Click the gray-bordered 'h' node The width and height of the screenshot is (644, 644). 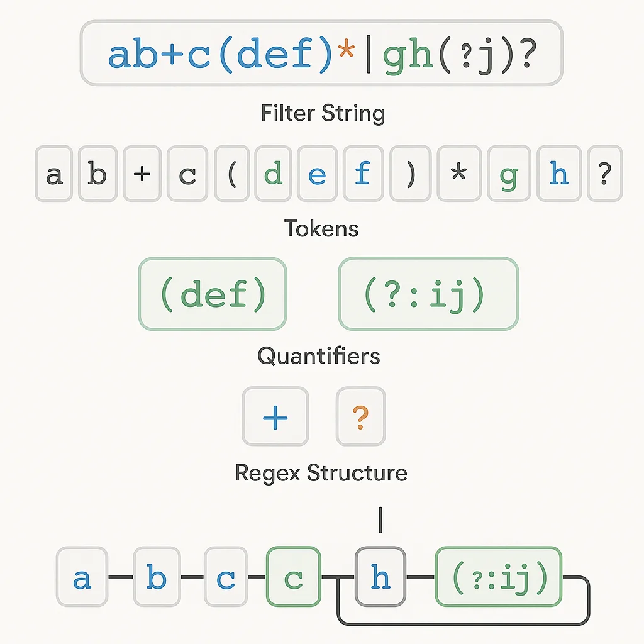pos(380,577)
